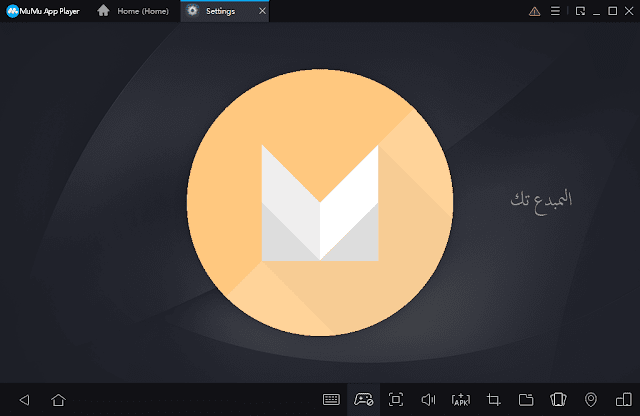Click the shake device icon
The image size is (640, 416).
click(558, 400)
